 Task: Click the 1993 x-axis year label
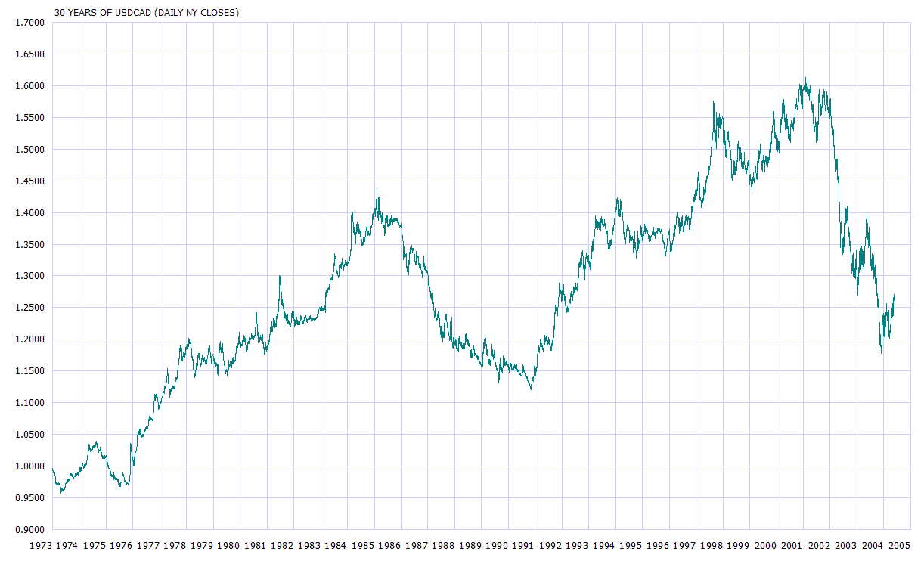coord(578,546)
